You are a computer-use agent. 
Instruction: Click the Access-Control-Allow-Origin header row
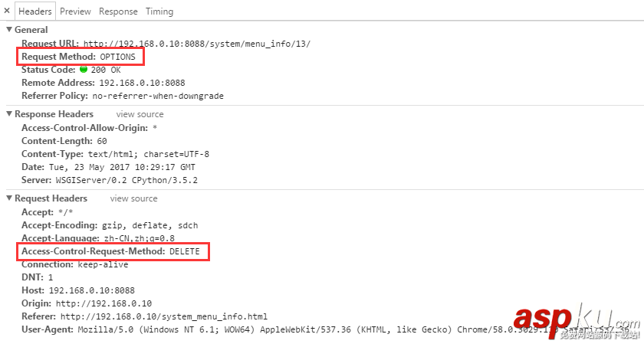coord(89,128)
